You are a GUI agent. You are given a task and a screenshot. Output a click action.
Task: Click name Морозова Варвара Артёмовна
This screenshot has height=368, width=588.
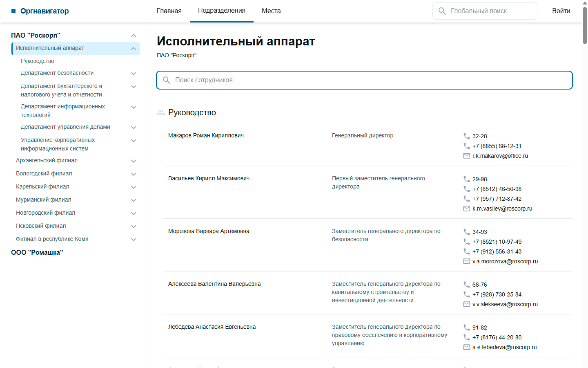coord(209,231)
